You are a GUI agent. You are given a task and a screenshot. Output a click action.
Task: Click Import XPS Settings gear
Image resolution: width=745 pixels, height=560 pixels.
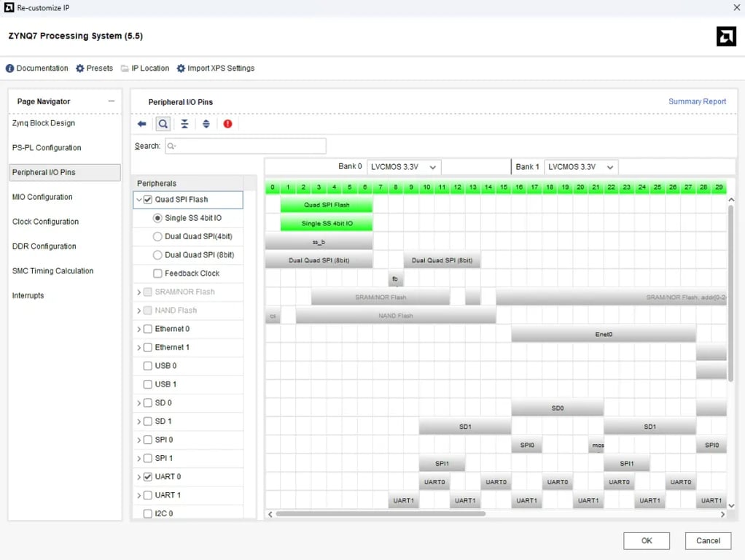pyautogui.click(x=181, y=69)
